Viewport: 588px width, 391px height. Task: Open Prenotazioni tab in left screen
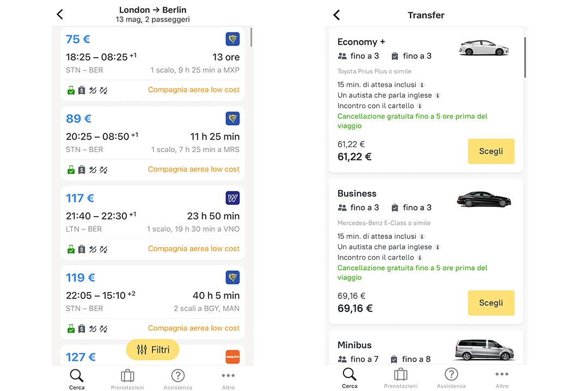coord(127,379)
